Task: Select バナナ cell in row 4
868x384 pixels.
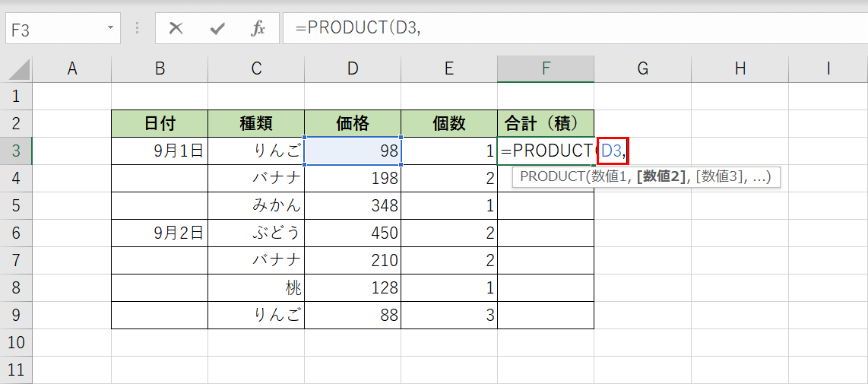Action: pyautogui.click(x=256, y=179)
